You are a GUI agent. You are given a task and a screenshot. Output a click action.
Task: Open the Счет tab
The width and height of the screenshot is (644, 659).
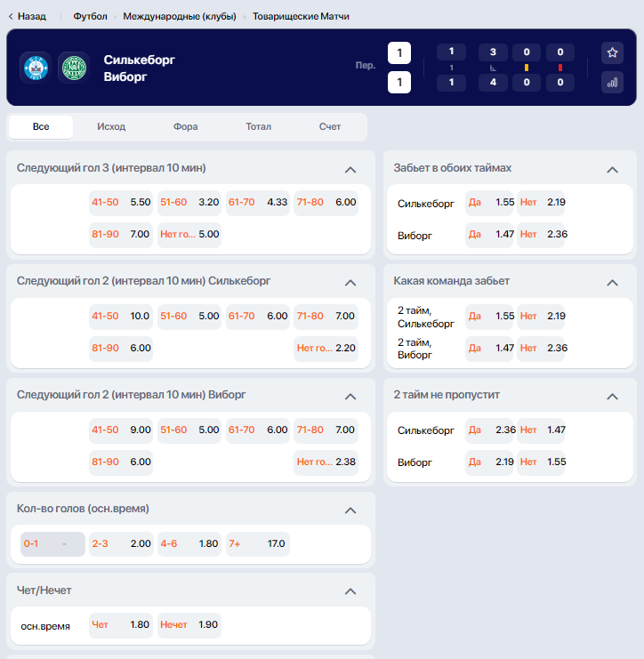[x=330, y=127]
